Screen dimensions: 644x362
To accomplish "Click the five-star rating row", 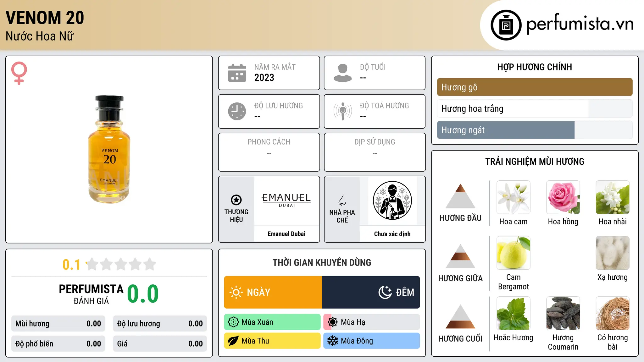I will coord(121,264).
